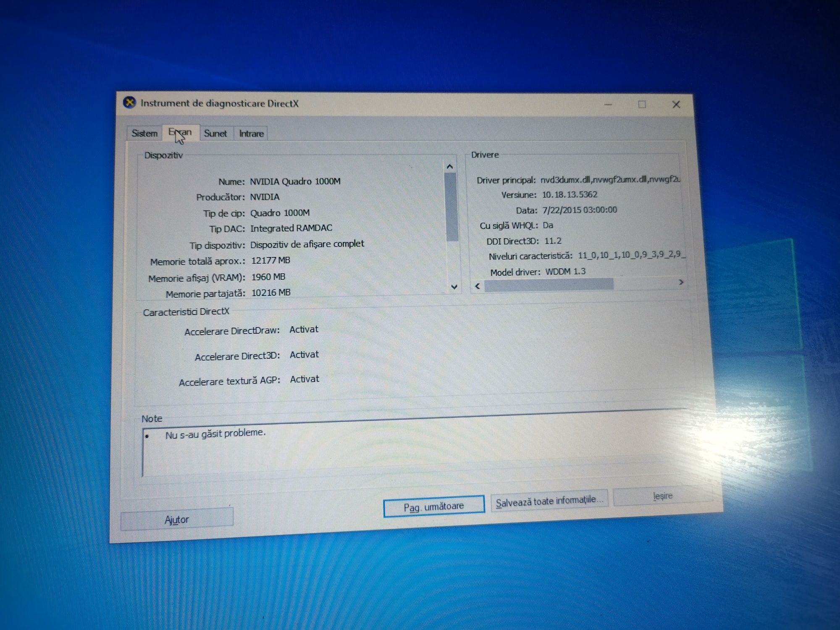
Task: Close the DirectX diagnostic window
Action: pyautogui.click(x=676, y=104)
